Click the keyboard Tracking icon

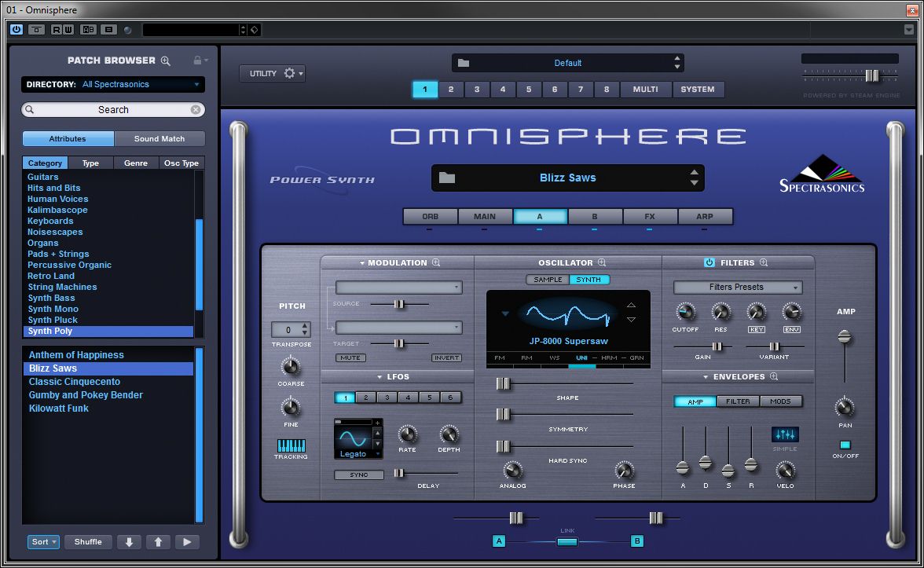291,445
